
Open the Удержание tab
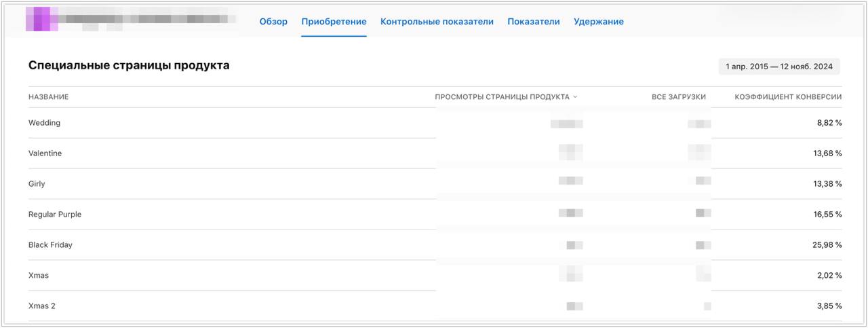coord(598,22)
